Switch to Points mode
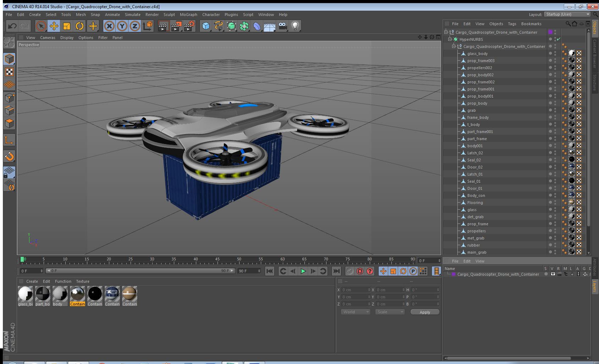 [10, 98]
